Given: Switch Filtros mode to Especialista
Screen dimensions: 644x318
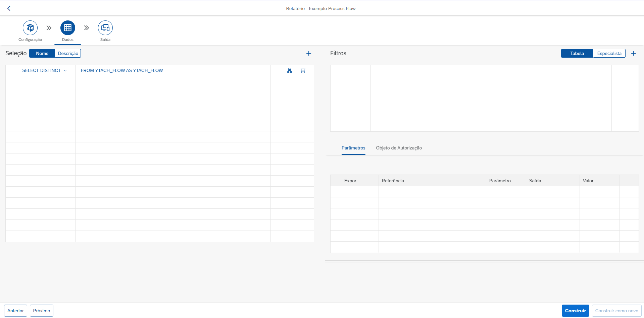Looking at the screenshot, I should click(x=609, y=53).
